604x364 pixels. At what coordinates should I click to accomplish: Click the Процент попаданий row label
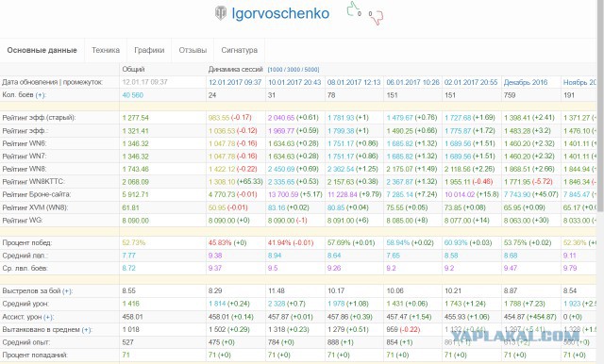coord(35,356)
